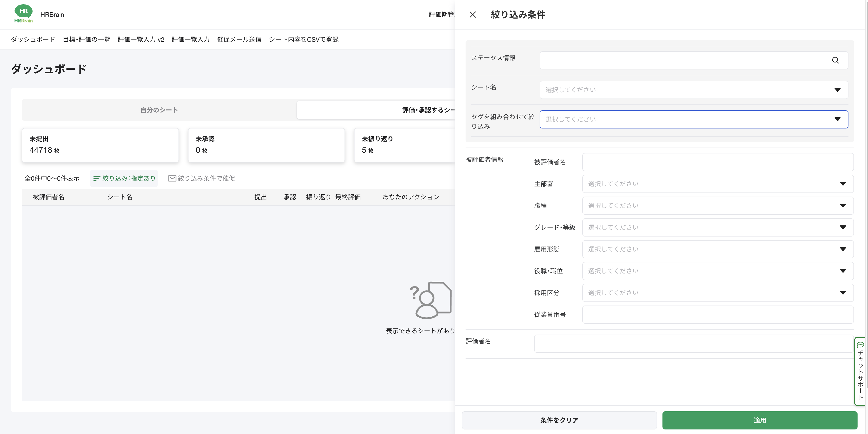The image size is (868, 434).
Task: Click the envelope icon for 絞り込み条件で催促
Action: pyautogui.click(x=172, y=178)
